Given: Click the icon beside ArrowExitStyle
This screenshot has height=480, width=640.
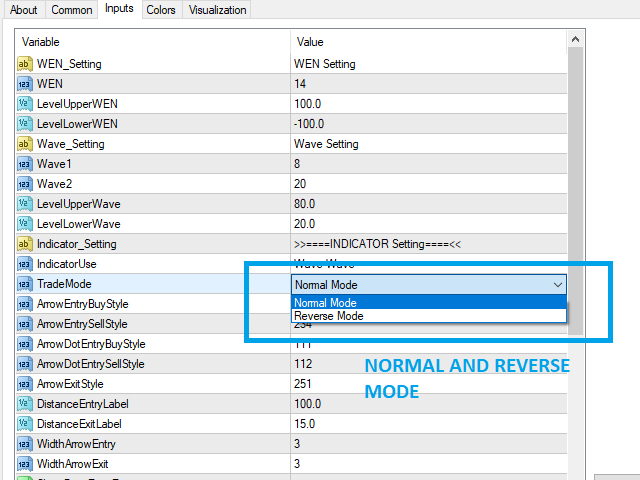Looking at the screenshot, I should [25, 384].
